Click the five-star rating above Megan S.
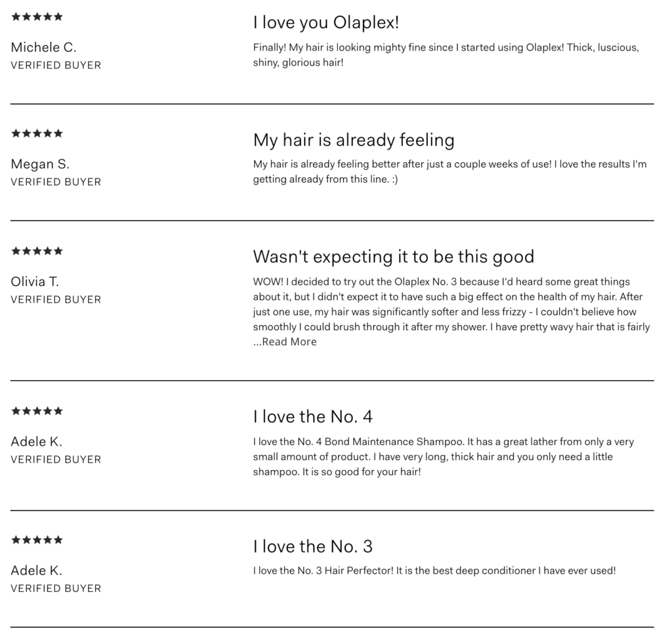The height and width of the screenshot is (638, 672). pos(37,133)
